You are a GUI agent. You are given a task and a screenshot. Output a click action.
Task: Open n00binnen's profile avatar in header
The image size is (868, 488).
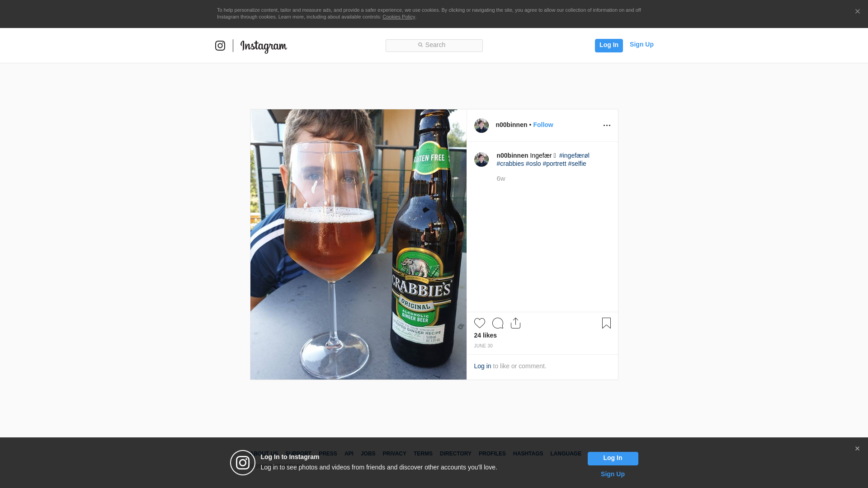point(481,126)
